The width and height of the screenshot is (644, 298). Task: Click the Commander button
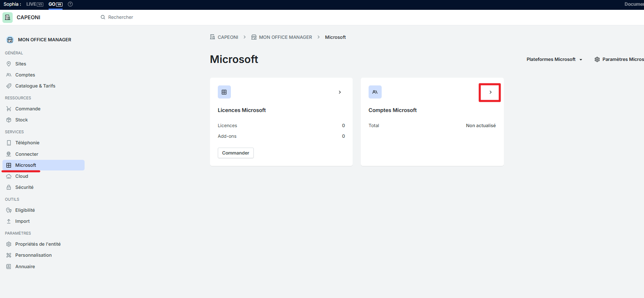[236, 153]
